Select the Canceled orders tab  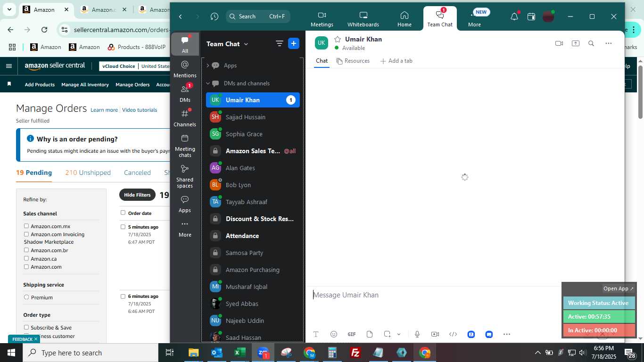137,173
